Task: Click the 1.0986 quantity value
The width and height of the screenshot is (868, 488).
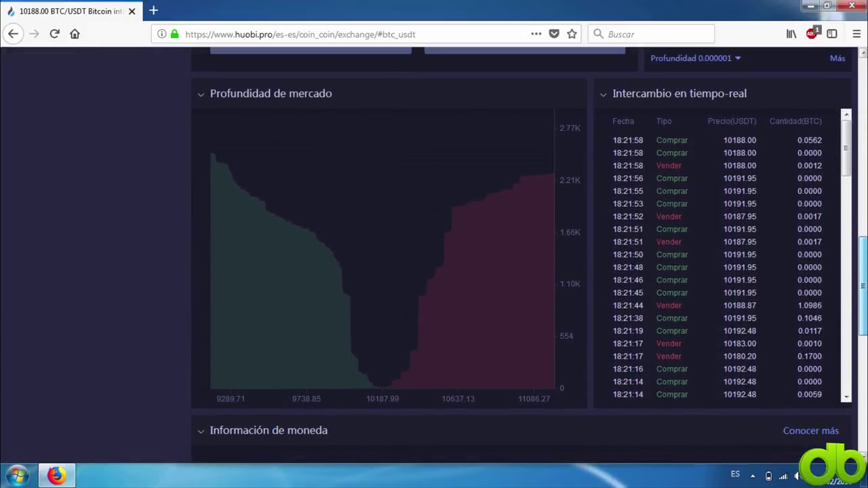Action: coord(810,306)
